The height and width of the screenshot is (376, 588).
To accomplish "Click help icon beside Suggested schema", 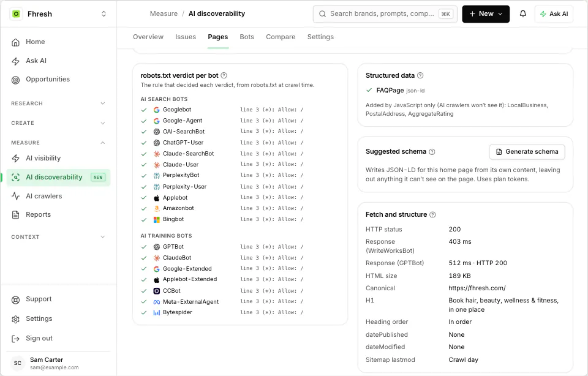I will pyautogui.click(x=432, y=152).
